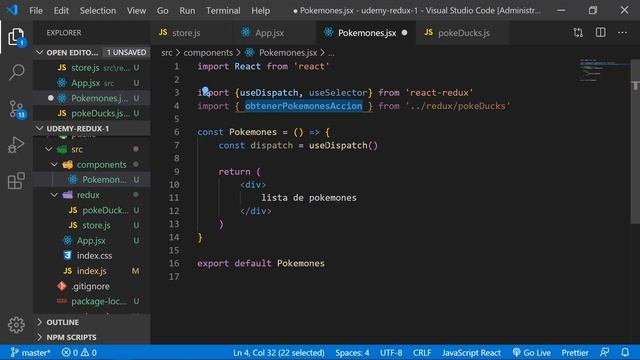Collapse the components folder

point(54,164)
